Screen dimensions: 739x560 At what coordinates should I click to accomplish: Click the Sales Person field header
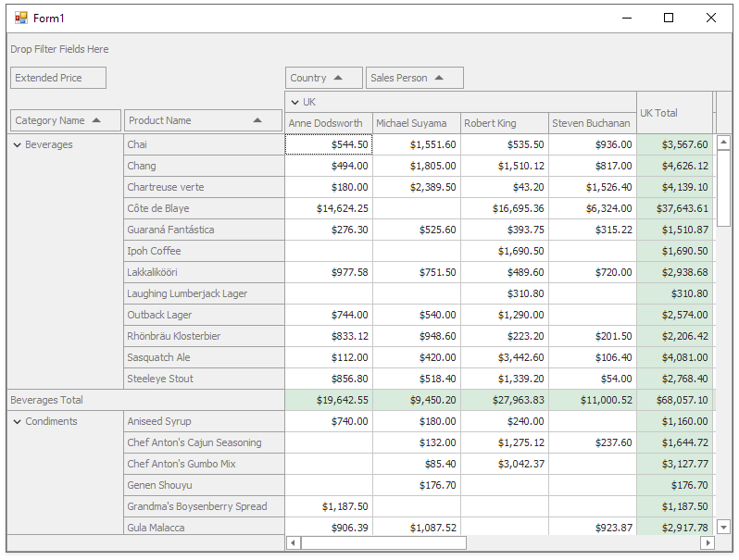[x=415, y=78]
